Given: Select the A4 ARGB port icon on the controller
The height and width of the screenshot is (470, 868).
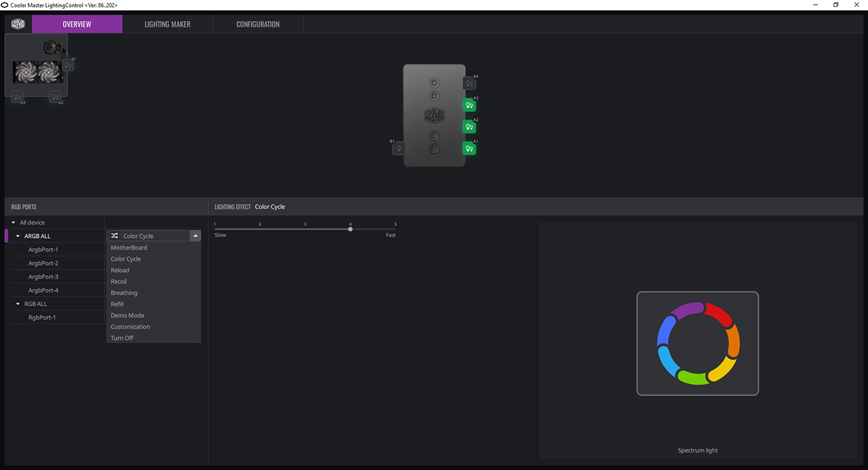Looking at the screenshot, I should coord(469,83).
